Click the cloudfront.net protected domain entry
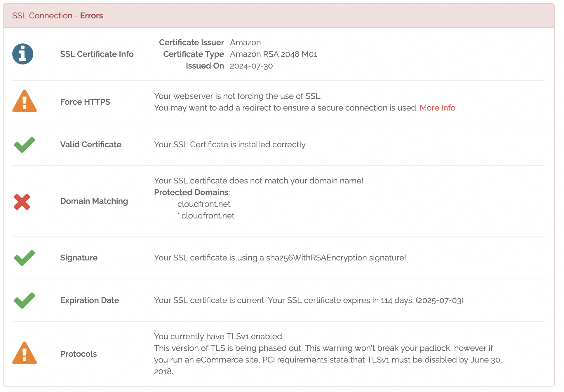The width and height of the screenshot is (564, 392). pyautogui.click(x=204, y=204)
